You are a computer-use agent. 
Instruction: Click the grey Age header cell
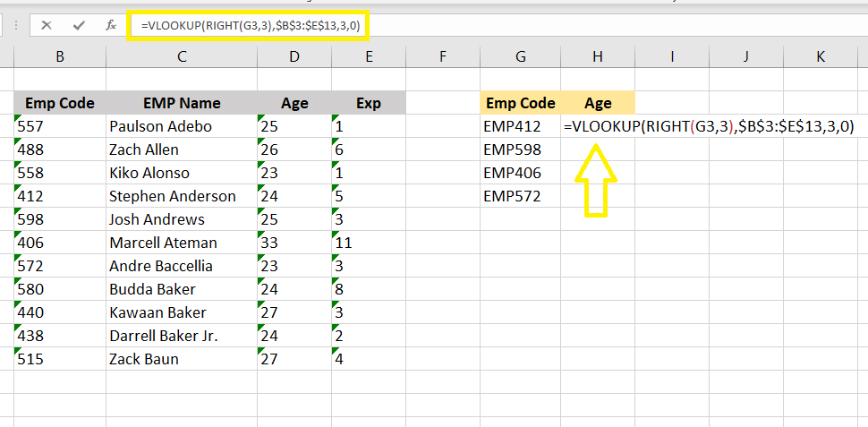[x=294, y=103]
